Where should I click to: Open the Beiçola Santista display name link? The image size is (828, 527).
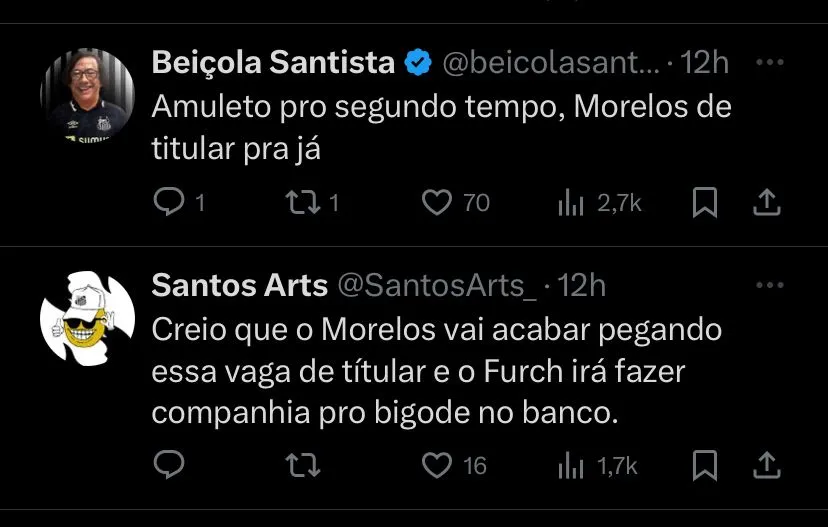[x=273, y=62]
